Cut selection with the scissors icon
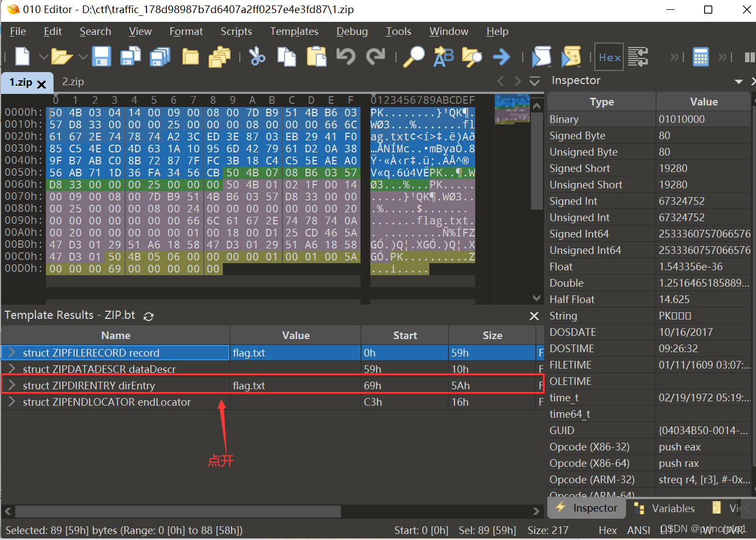Viewport: 756px width, 540px height. (x=257, y=56)
